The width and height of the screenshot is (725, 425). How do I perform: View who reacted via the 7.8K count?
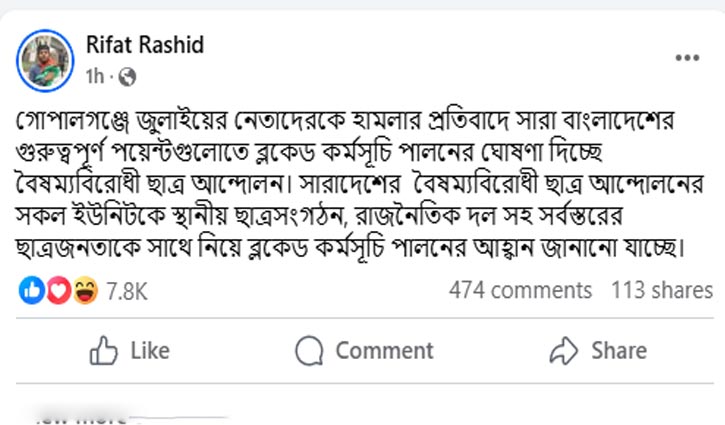pyautogui.click(x=126, y=291)
